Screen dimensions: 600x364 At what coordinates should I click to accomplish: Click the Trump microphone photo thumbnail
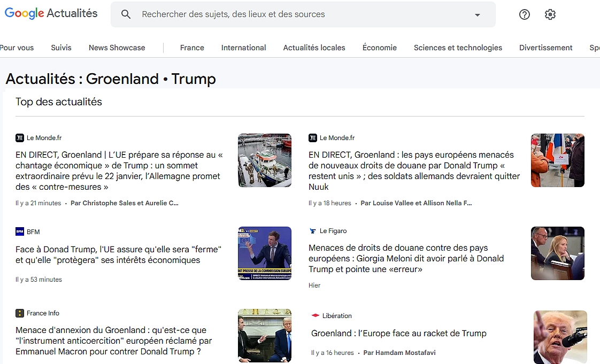click(560, 337)
